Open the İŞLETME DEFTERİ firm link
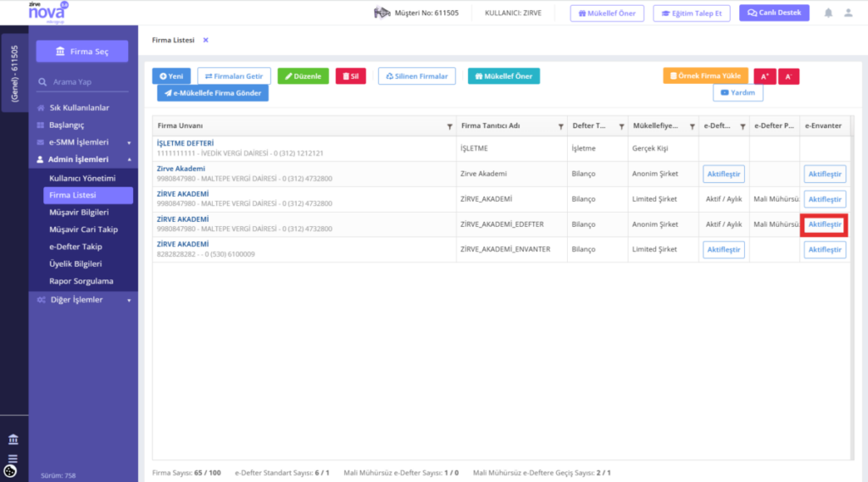Viewport: 868px width, 482px height. 185,143
